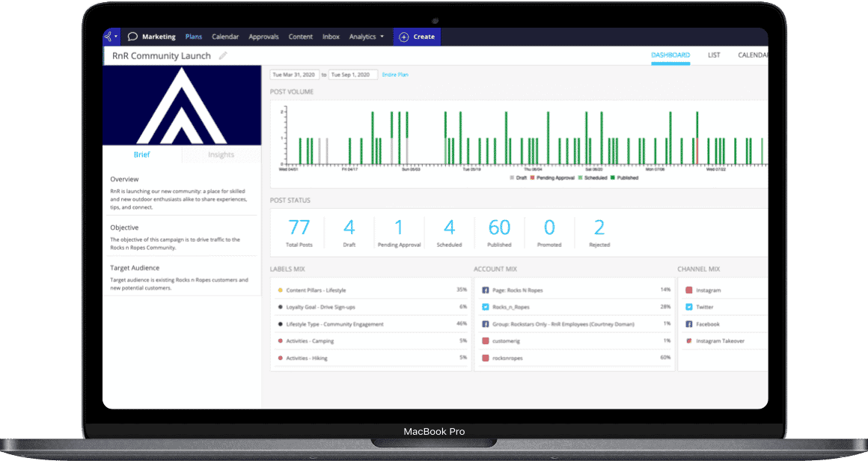Image resolution: width=868 pixels, height=461 pixels.
Task: Click the rocksnropes Instagram account icon
Action: pos(485,358)
